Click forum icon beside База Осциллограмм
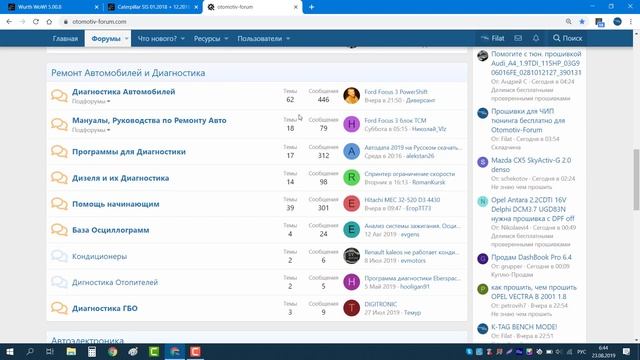The height and width of the screenshot is (360, 640). (59, 230)
